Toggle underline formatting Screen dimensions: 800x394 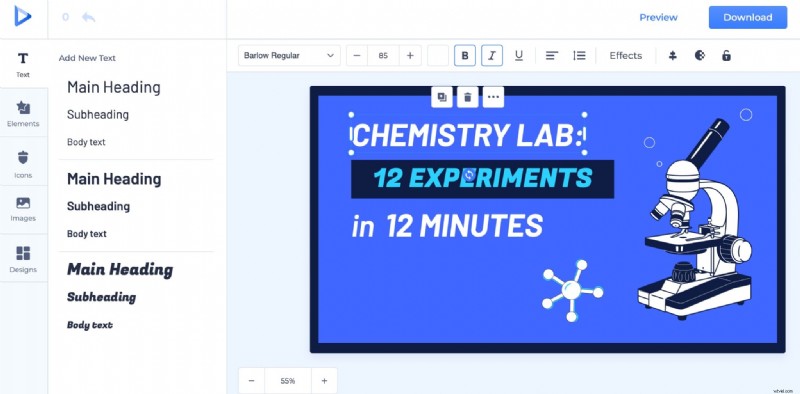(519, 56)
